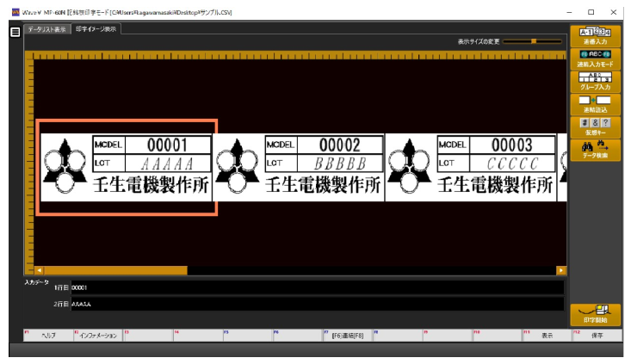Click the 連番入力 sequential number input icon
Image resolution: width=631 pixels, height=364 pixels.
(595, 35)
